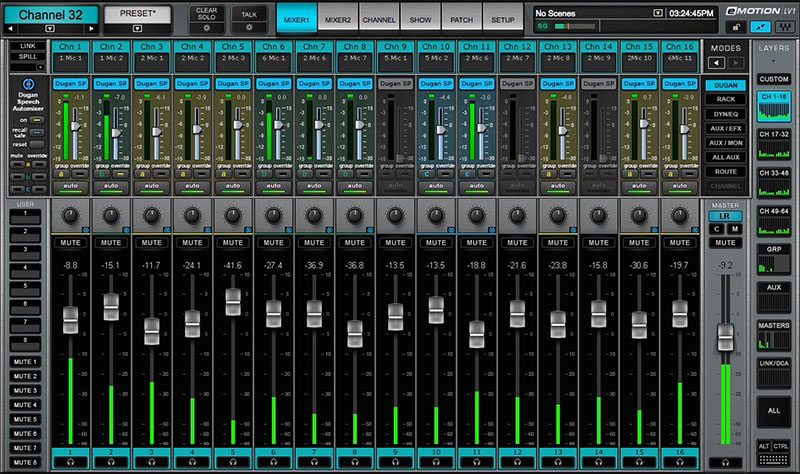Click the channel 3 fader handle
Viewport: 800px width, 474px height.
click(152, 331)
